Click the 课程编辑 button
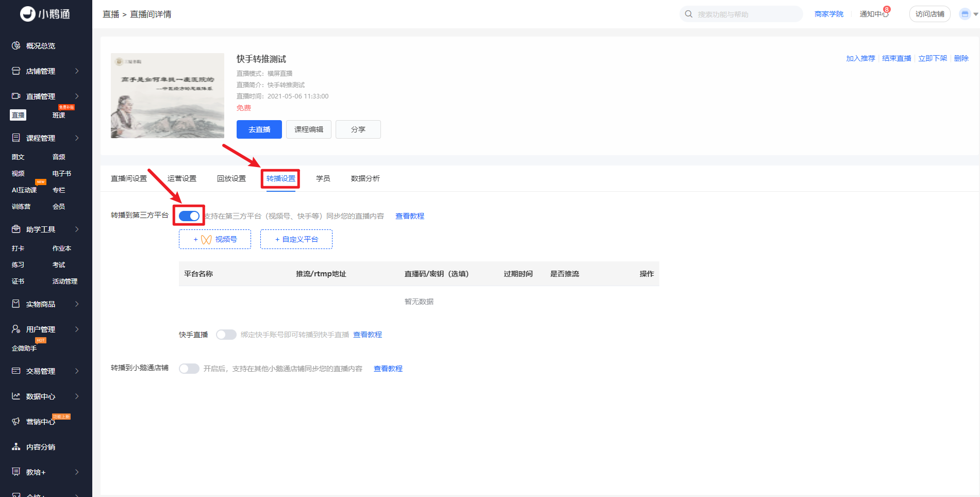 309,129
